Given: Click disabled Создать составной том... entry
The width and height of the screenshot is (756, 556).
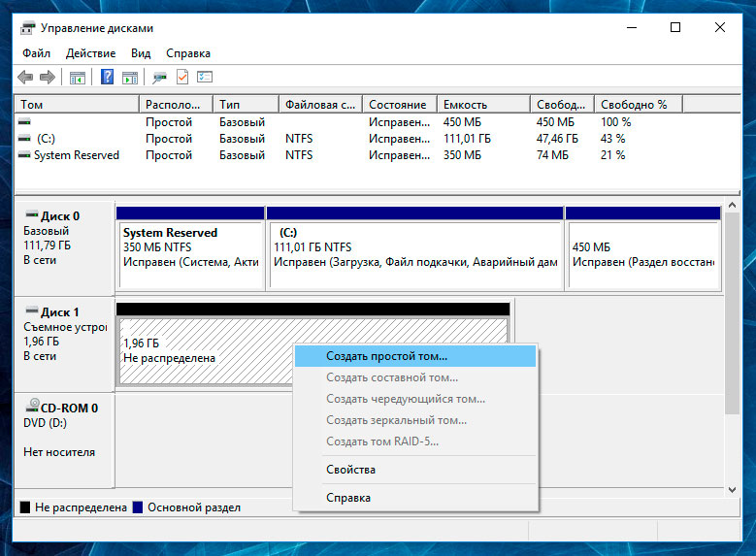Looking at the screenshot, I should pyautogui.click(x=415, y=377).
